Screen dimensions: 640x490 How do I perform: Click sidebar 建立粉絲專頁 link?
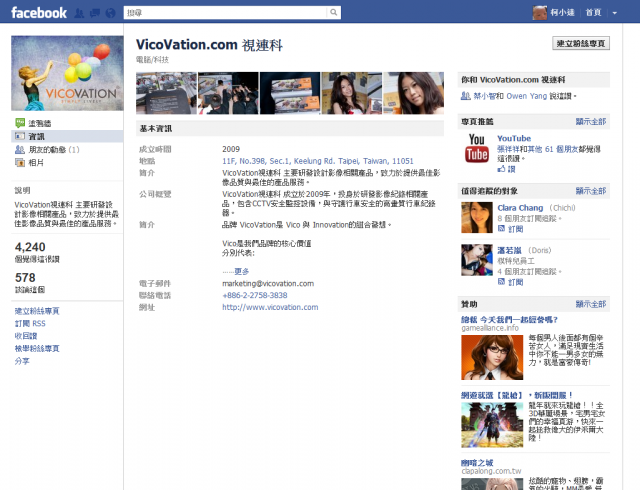tap(37, 311)
